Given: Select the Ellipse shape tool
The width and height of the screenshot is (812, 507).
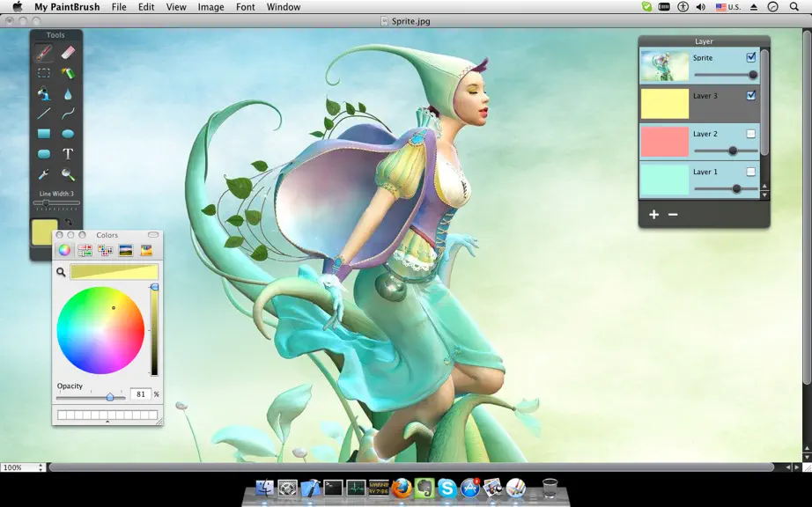Looking at the screenshot, I should click(x=68, y=134).
